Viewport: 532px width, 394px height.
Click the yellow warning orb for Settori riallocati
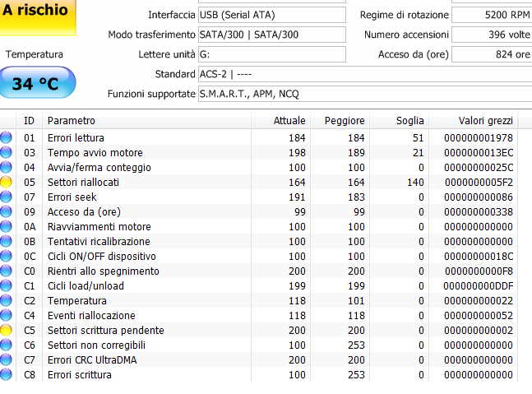point(7,182)
